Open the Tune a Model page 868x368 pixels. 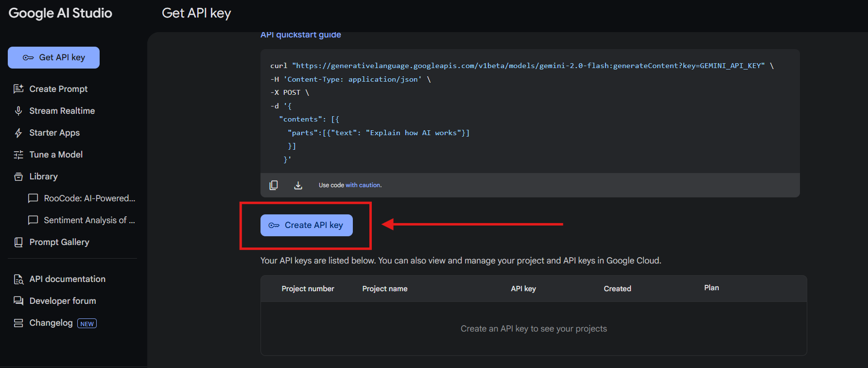pyautogui.click(x=56, y=155)
